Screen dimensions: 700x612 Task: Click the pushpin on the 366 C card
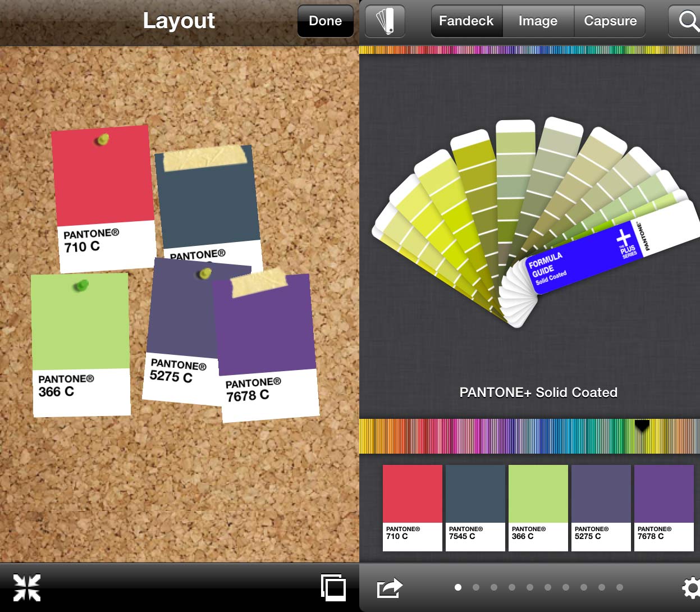click(81, 286)
